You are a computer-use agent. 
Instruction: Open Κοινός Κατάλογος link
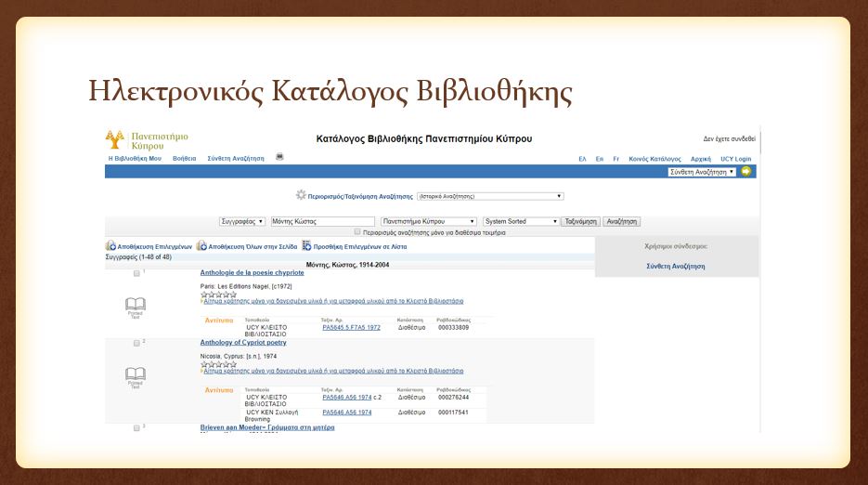click(654, 159)
